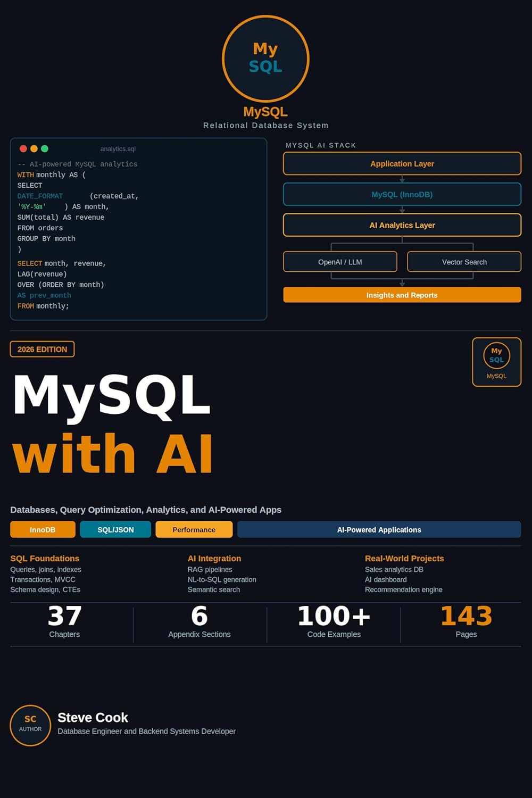Click the "WITH monthly AS (" code line

(x=52, y=175)
